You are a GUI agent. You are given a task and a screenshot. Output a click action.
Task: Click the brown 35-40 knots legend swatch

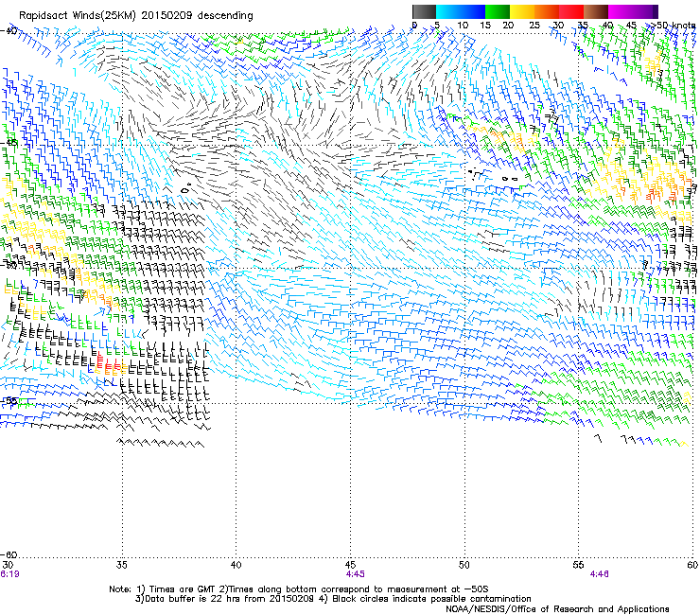(596, 11)
